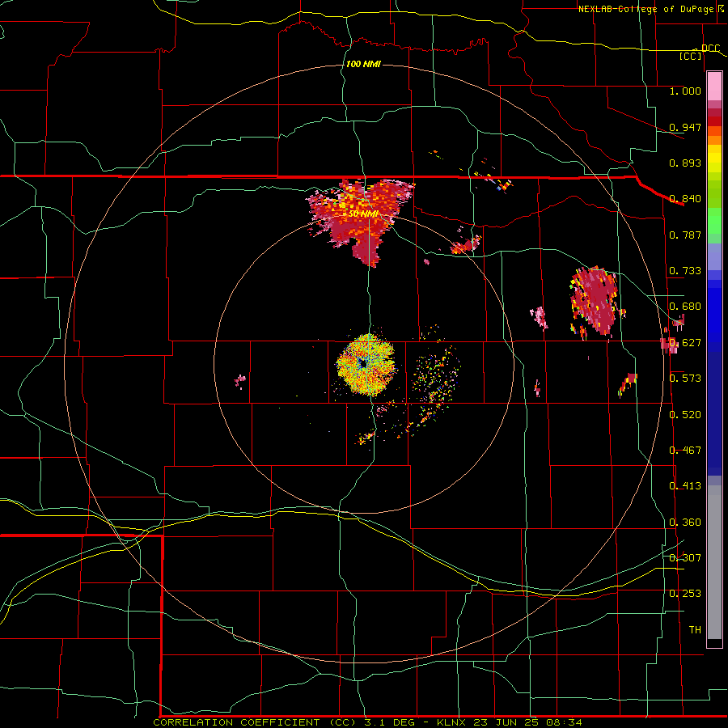The height and width of the screenshot is (728, 728).
Task: Click the KLNX station identifier in caption
Action: 453,722
